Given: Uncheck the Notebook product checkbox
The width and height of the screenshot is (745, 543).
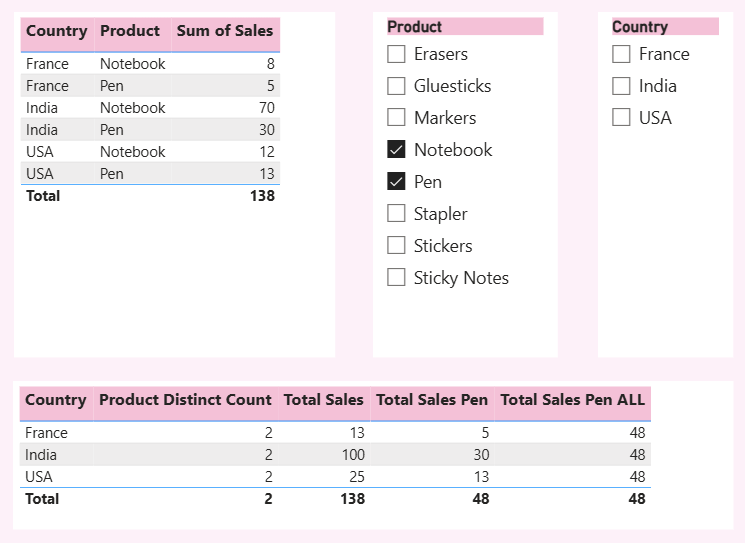Looking at the screenshot, I should pos(397,150).
